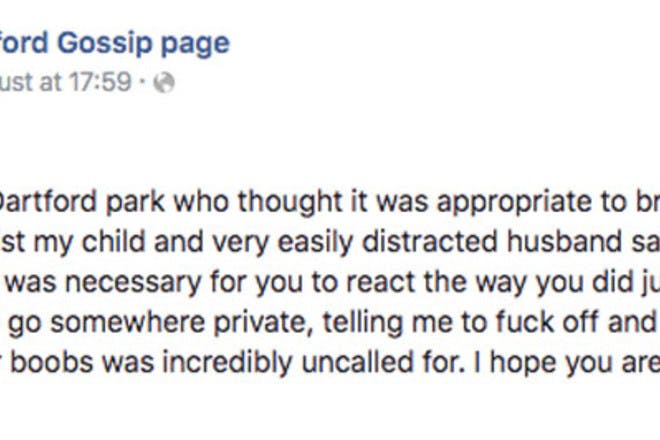660x440 pixels.
Task: Open the post timestamp "at 17:59"
Action: coord(85,81)
